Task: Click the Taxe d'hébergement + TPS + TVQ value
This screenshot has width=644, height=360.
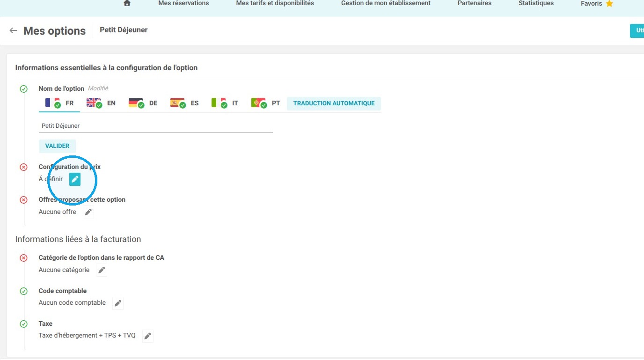Action: [x=87, y=336]
